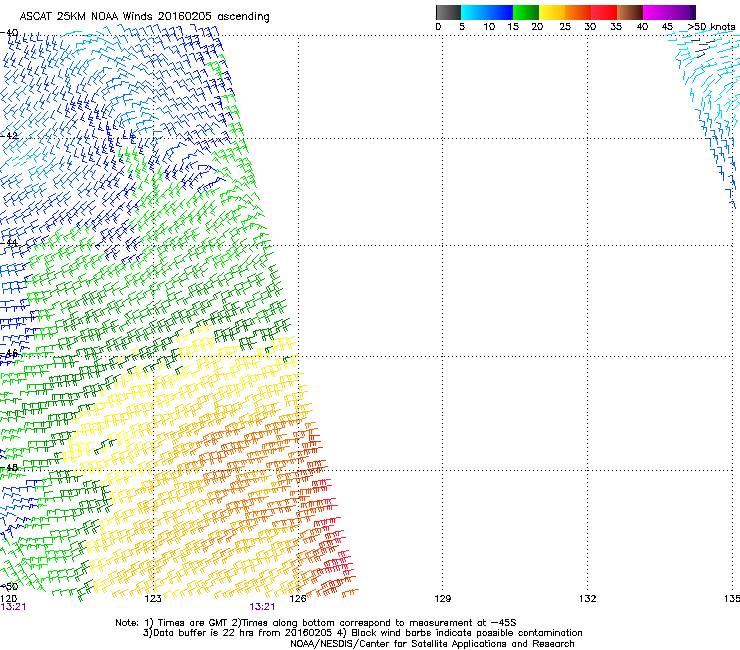Screen dimensions: 740x650
Task: Click the '-44' latitude label
Action: (x=9, y=243)
